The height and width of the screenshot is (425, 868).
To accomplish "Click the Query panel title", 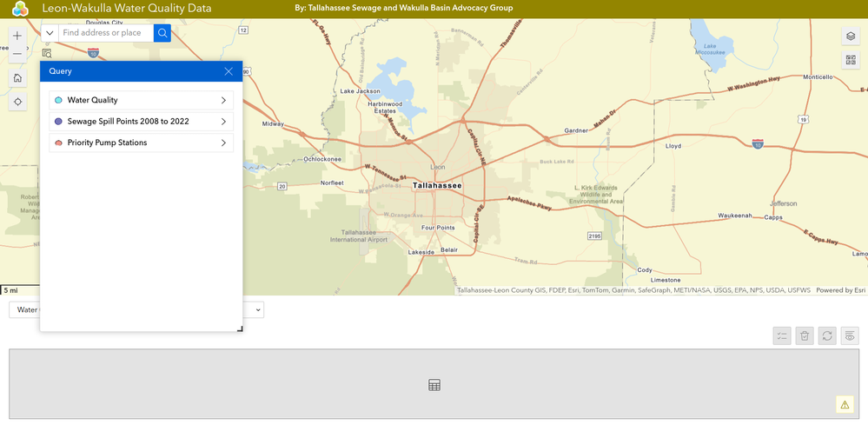I will point(60,71).
